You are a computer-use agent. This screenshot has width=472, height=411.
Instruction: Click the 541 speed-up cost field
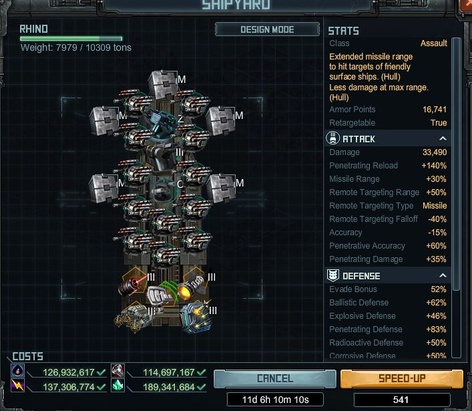pyautogui.click(x=401, y=400)
